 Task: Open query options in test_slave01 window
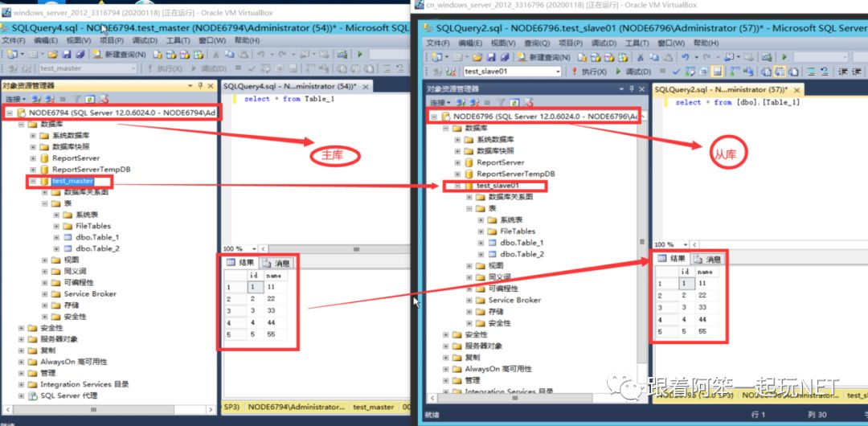tap(703, 72)
